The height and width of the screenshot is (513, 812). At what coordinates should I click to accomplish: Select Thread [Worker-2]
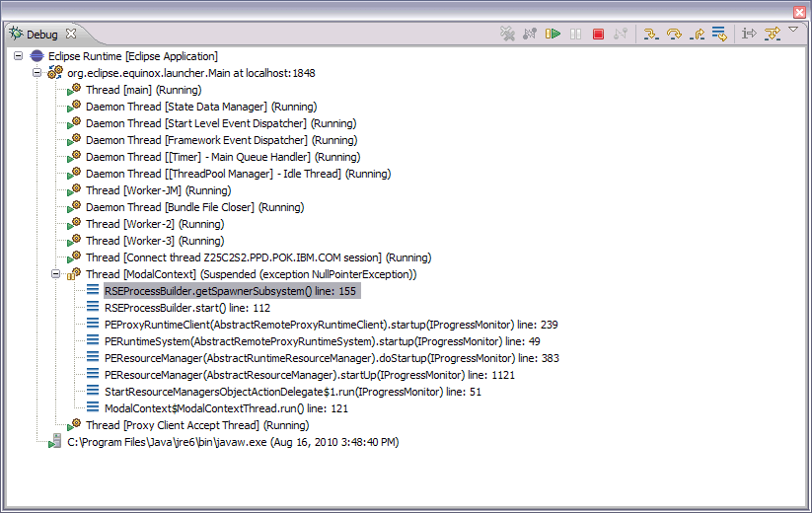tap(155, 224)
